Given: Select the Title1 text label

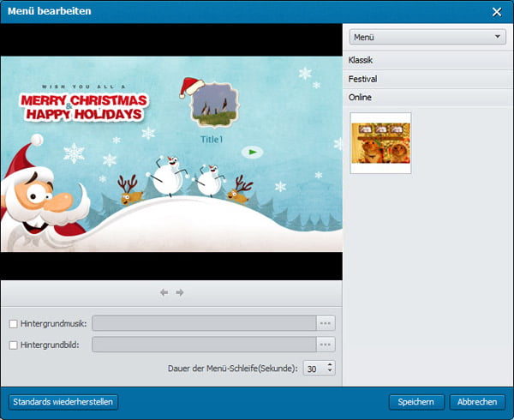Looking at the screenshot, I should (212, 139).
